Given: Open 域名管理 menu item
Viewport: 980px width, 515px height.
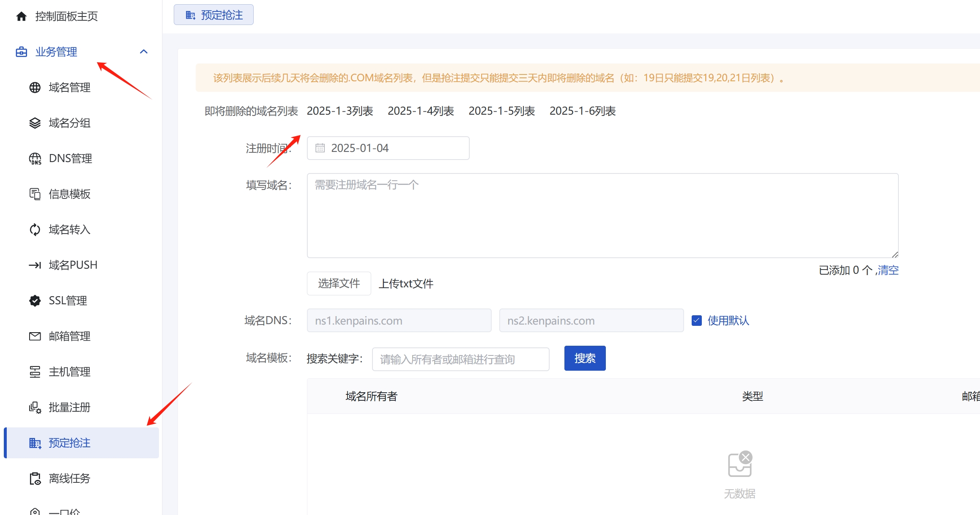Looking at the screenshot, I should [x=70, y=88].
